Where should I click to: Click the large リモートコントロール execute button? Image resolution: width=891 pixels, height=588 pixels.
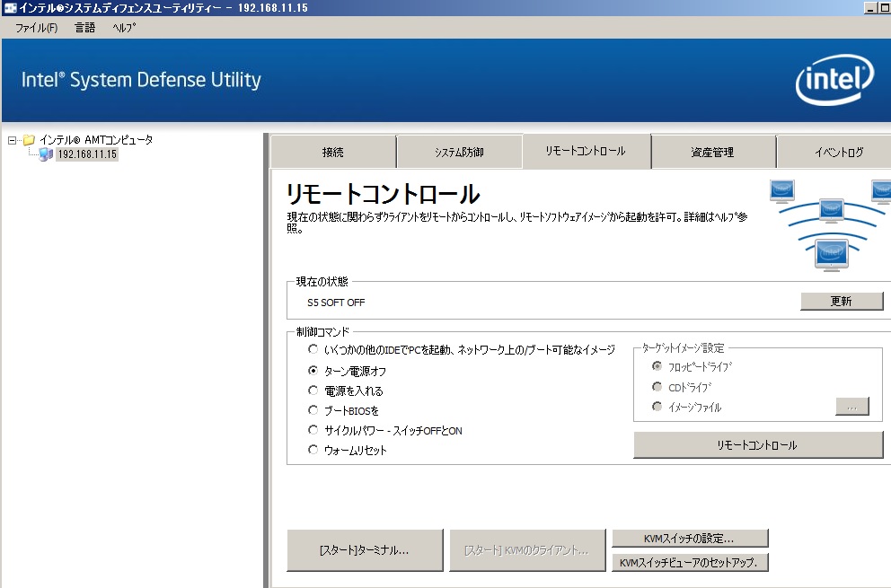[x=758, y=445]
